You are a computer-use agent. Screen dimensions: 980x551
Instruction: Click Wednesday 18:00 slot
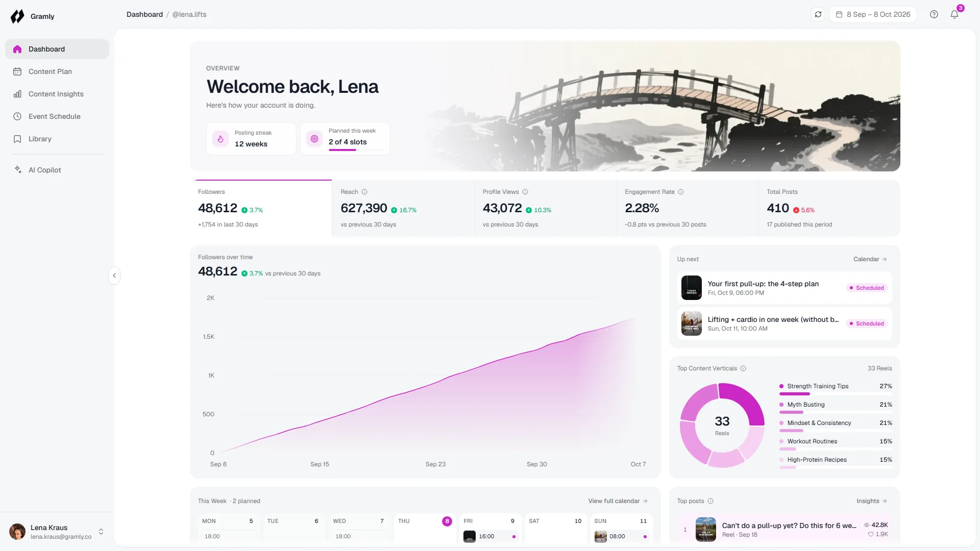(359, 536)
